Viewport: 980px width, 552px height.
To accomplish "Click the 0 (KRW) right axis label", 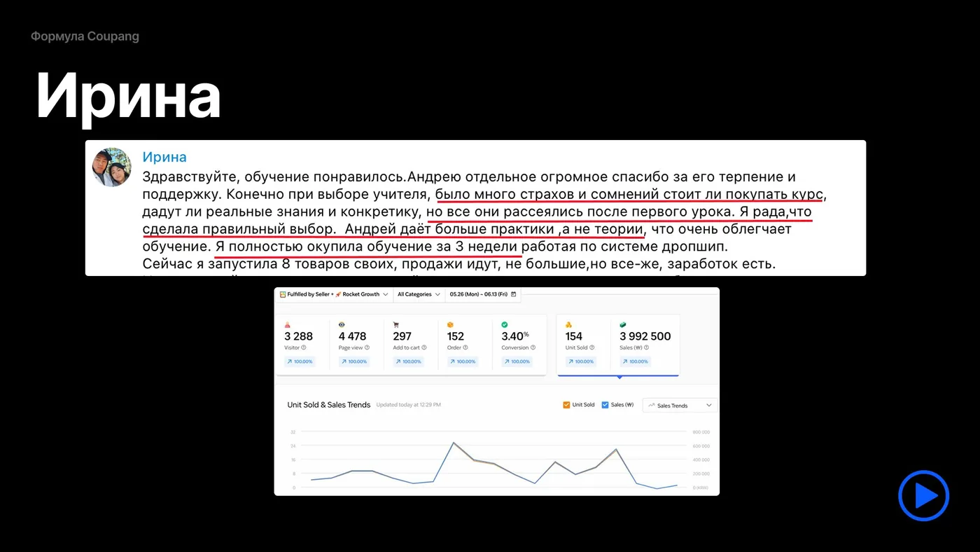I will coord(702,488).
